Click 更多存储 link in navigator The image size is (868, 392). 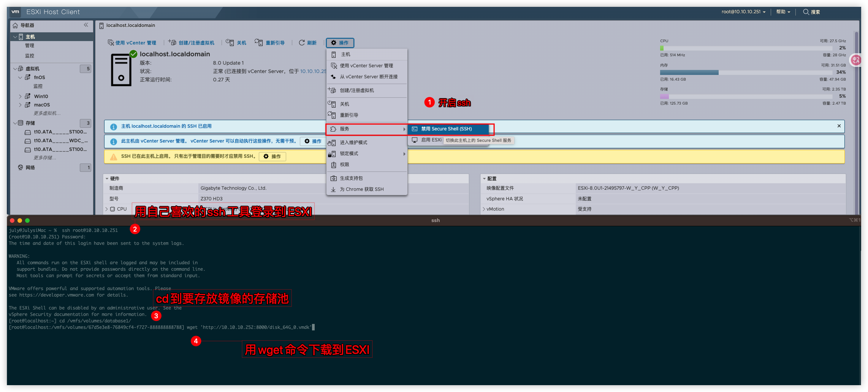pos(45,158)
